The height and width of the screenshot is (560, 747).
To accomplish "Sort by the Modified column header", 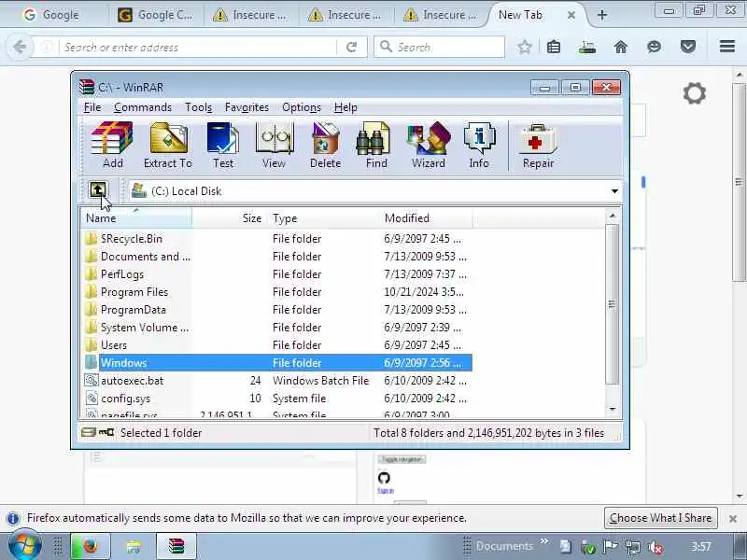I will coord(426,218).
